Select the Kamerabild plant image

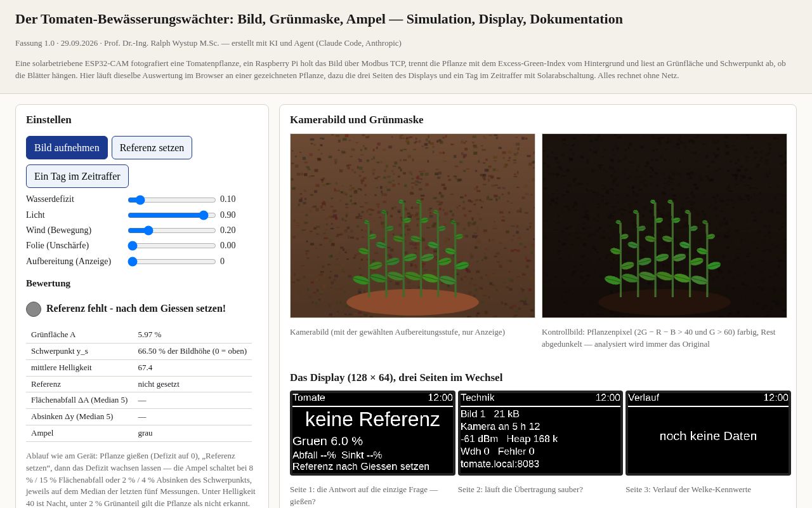click(412, 225)
